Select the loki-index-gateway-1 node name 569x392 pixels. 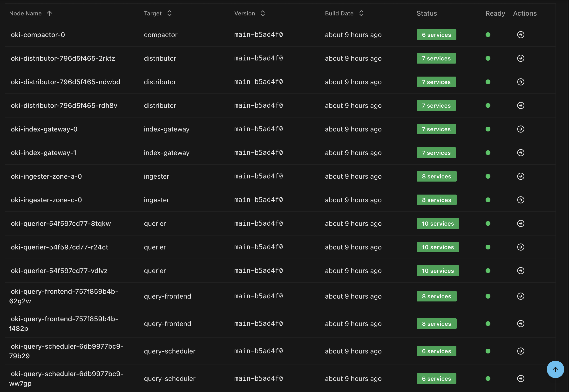coord(42,152)
